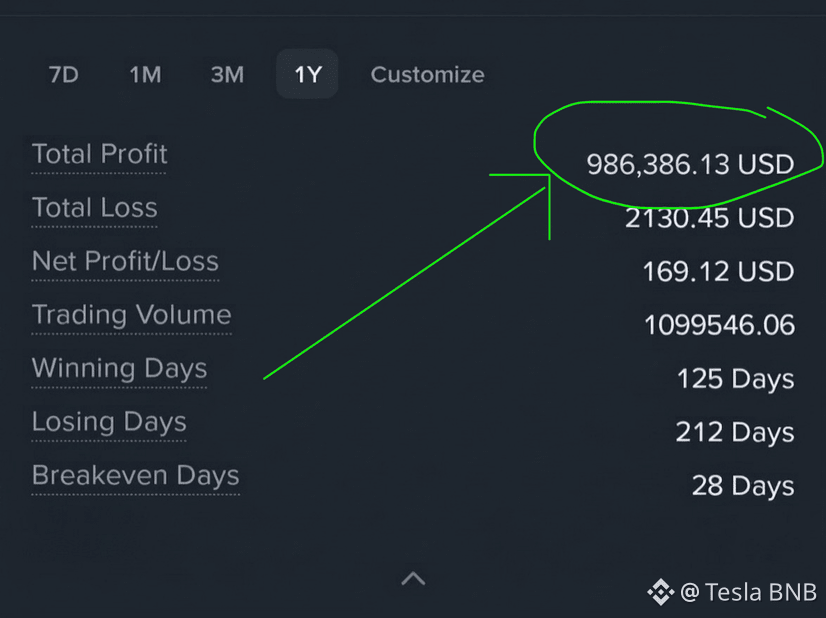Click the 169.12 USD net value
Image resolution: width=826 pixels, height=618 pixels.
click(x=718, y=272)
